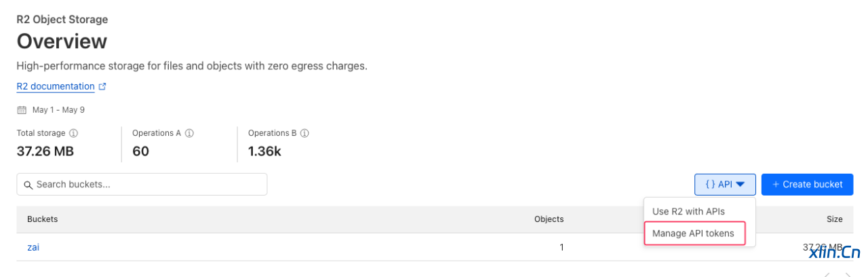The image size is (868, 277).
Task: Choose Manage API tokens from the menu
Action: click(693, 234)
